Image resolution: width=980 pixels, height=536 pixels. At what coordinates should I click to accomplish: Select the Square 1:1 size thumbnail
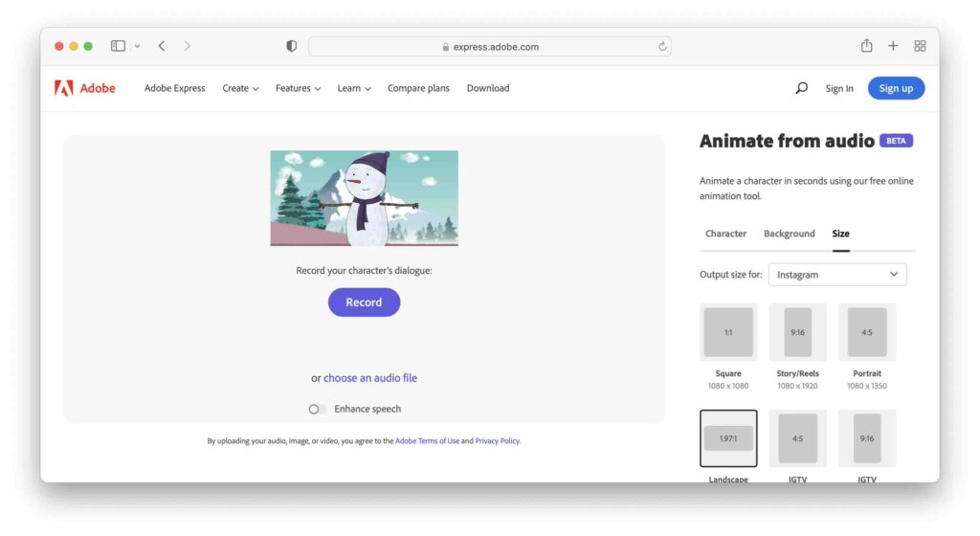(x=728, y=332)
